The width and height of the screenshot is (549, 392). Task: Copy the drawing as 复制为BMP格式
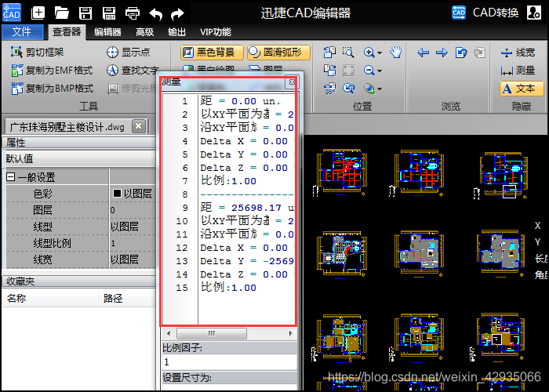point(53,88)
